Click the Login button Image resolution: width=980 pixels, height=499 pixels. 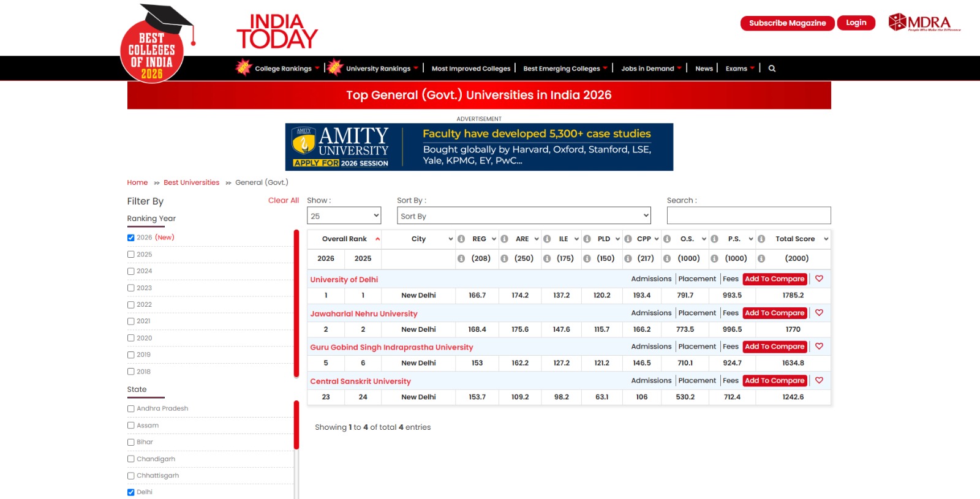856,23
